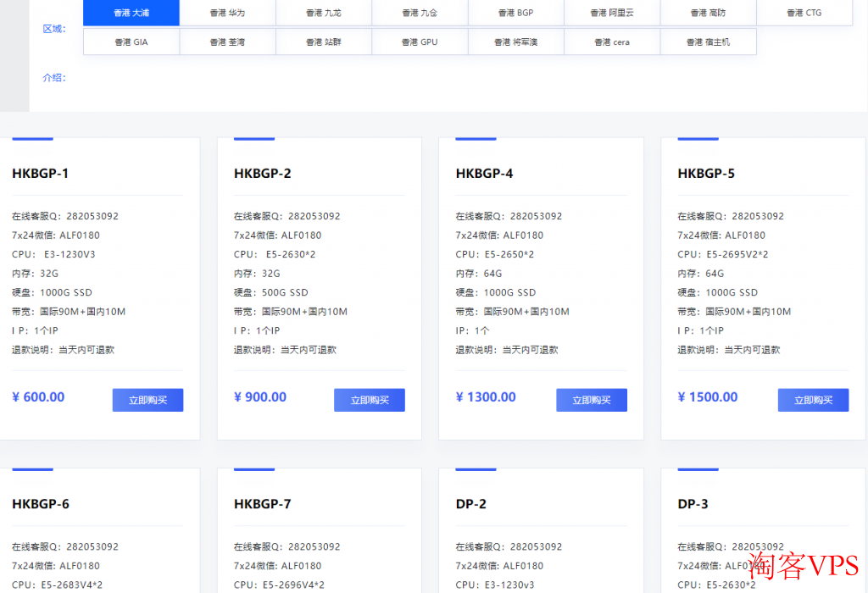Click the DP-2 plan title
This screenshot has width=868, height=593.
(471, 504)
